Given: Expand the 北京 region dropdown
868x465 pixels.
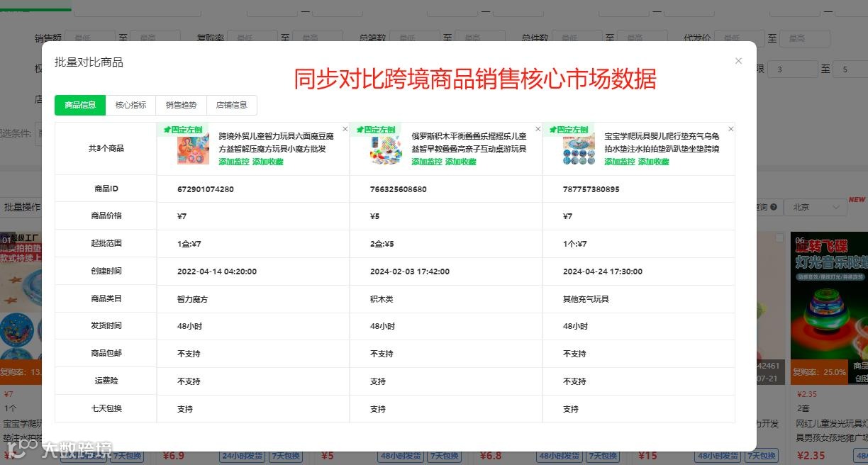Looking at the screenshot, I should pos(817,207).
